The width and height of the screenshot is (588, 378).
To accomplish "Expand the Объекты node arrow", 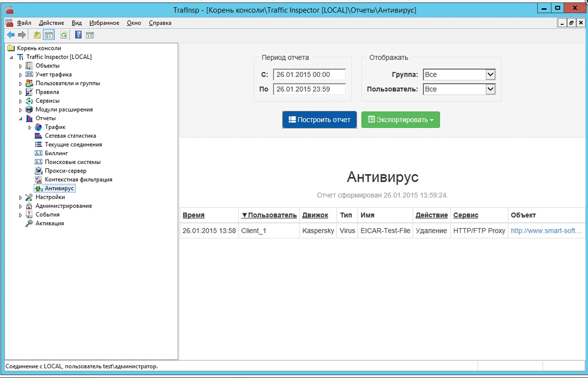I will tap(20, 66).
